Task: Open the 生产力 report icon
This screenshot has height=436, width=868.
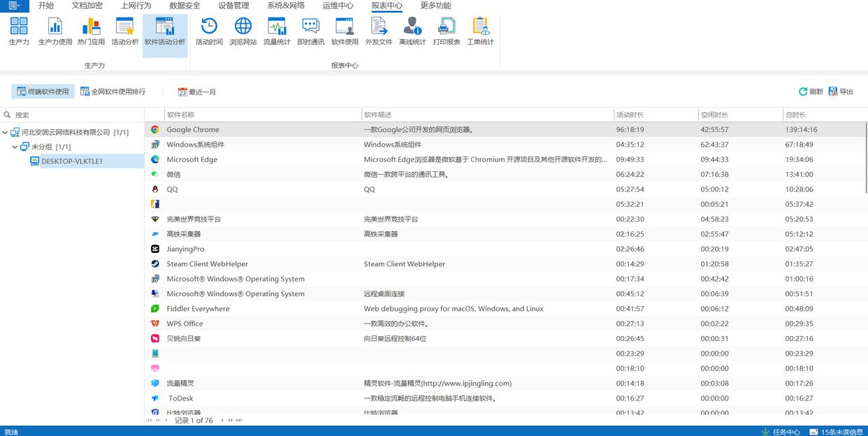Action: pos(19,31)
